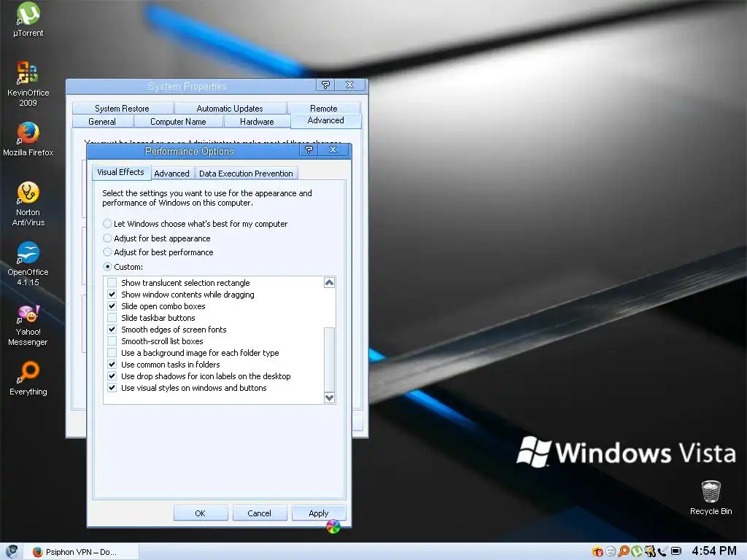Screen dimensions: 747x560
Task: Select the OpenOffice 4.1.15 desktop icon
Action: click(x=28, y=264)
